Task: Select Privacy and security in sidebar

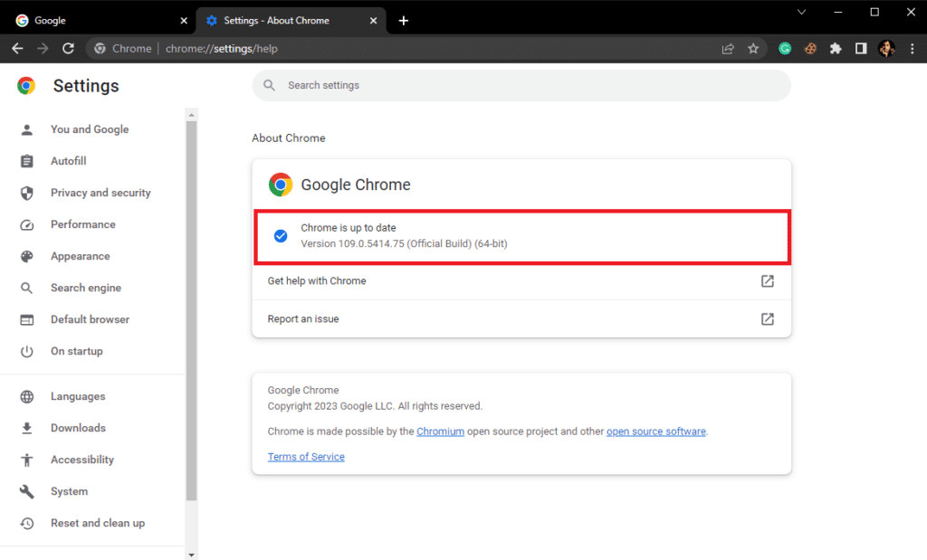Action: pyautogui.click(x=100, y=193)
